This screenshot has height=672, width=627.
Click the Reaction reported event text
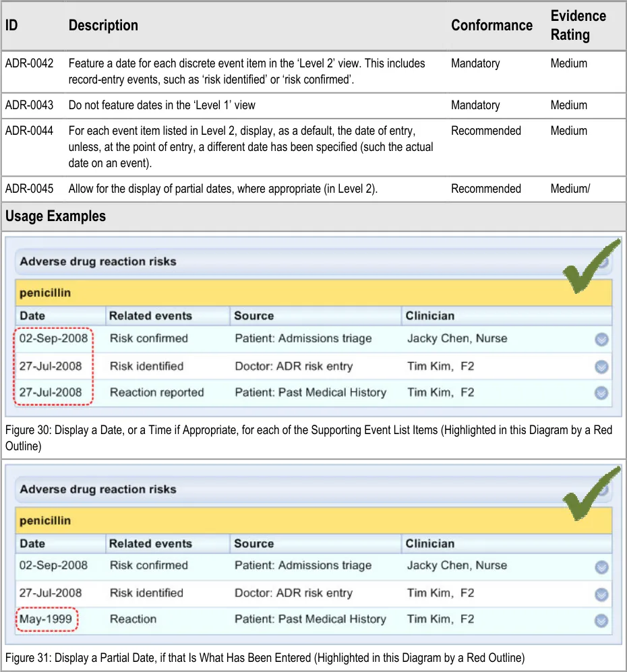point(156,392)
